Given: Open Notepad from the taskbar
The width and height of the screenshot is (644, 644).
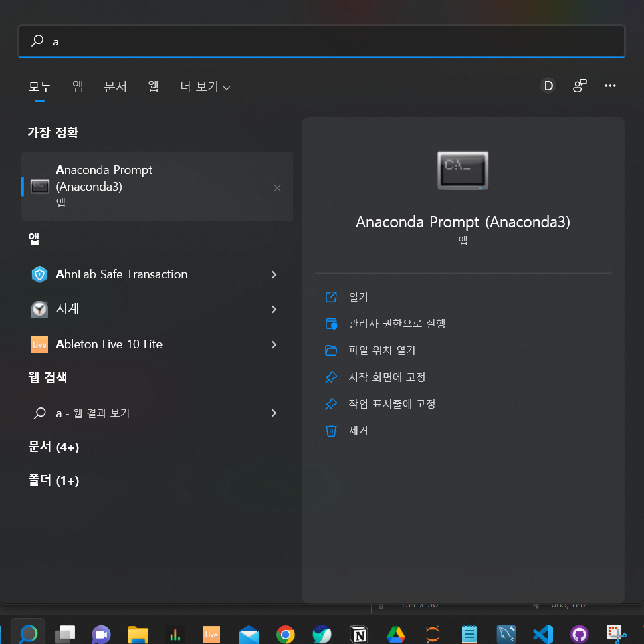Looking at the screenshot, I should pos(469,635).
